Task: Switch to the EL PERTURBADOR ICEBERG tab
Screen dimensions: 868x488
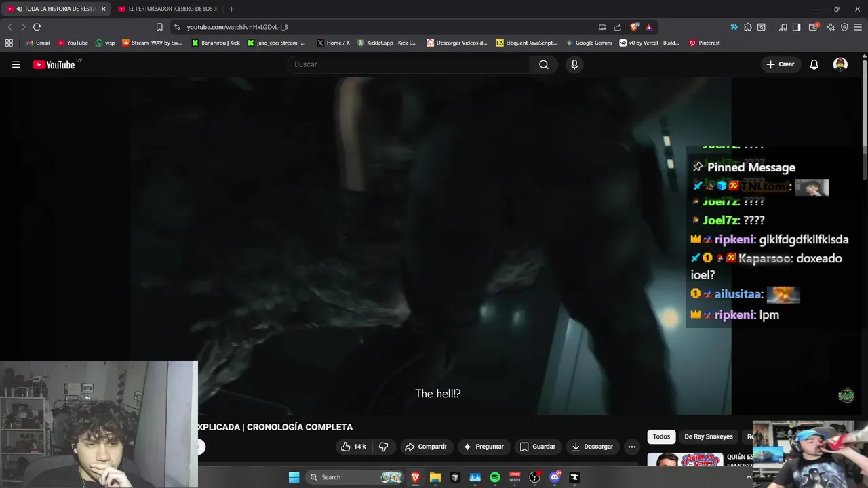Action: tap(167, 9)
